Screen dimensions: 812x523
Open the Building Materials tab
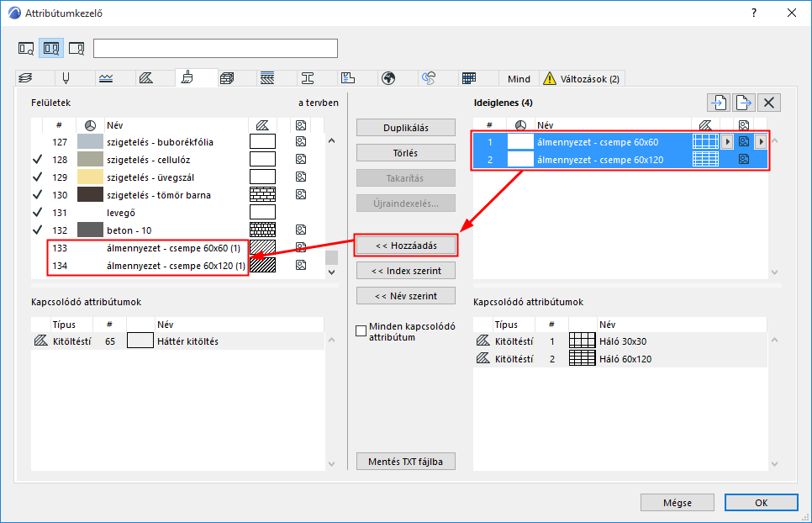point(227,78)
